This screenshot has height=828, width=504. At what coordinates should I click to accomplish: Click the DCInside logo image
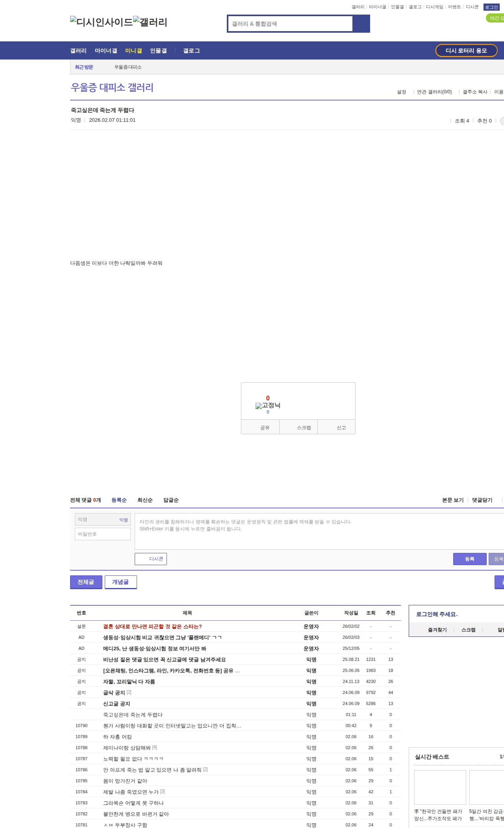[x=101, y=22]
